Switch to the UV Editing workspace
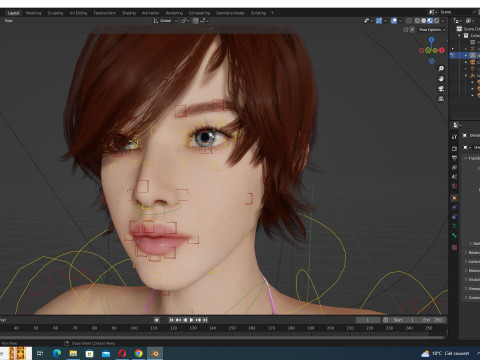This screenshot has height=360, width=480. coord(78,13)
